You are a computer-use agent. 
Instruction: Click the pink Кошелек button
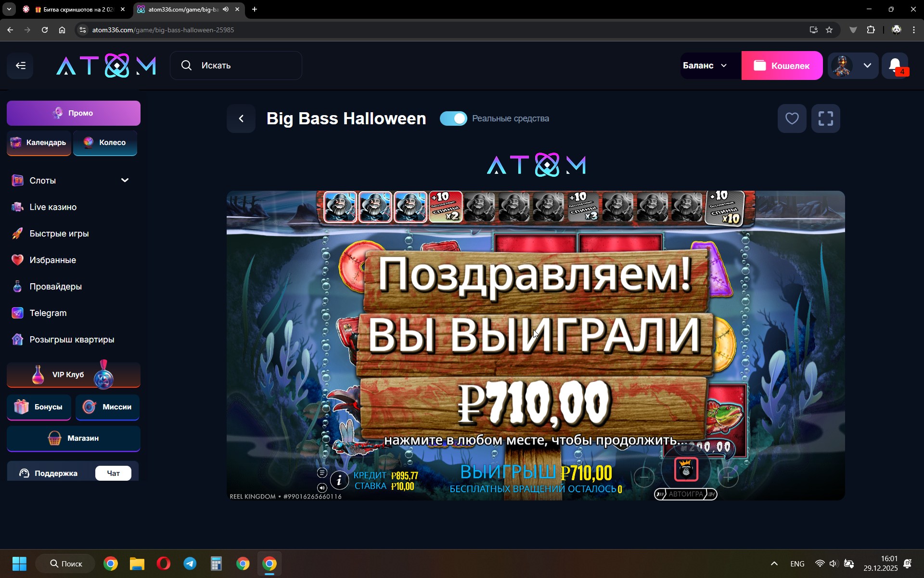click(782, 66)
